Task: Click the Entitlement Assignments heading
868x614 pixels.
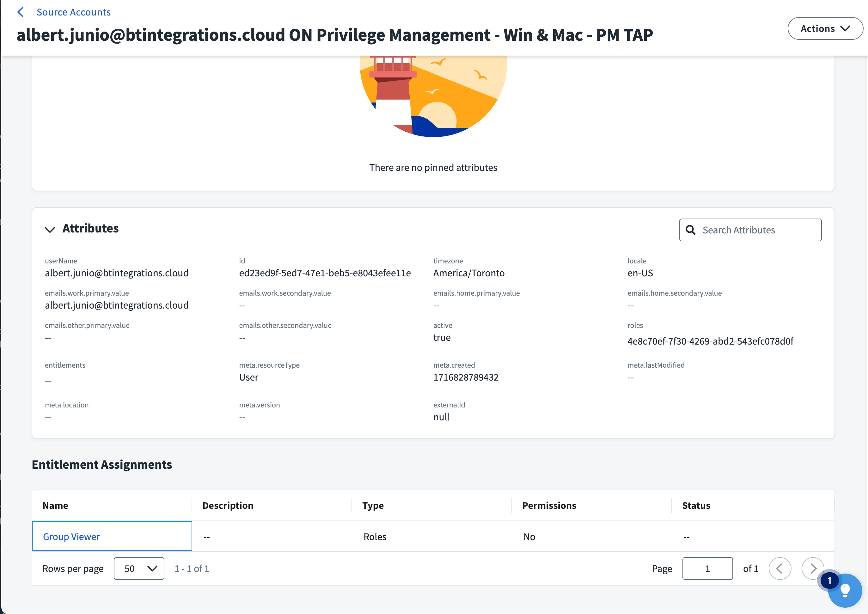Action: click(x=102, y=464)
